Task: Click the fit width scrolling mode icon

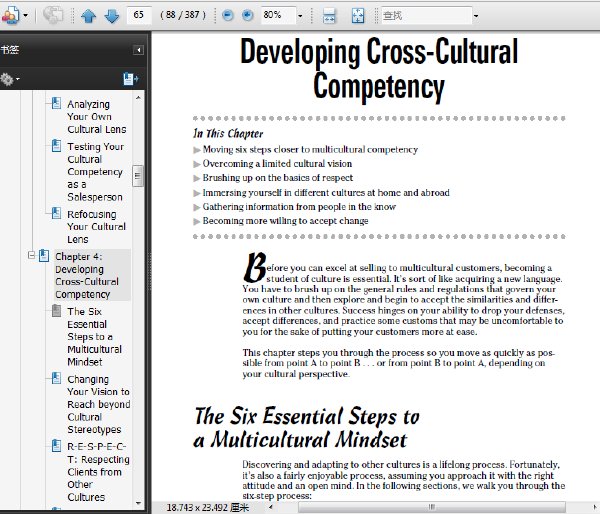Action: 329,16
